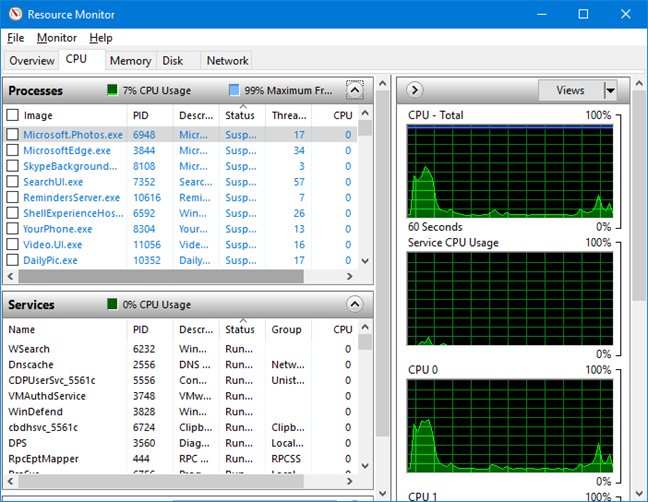Switch to the Memory tab

point(130,61)
